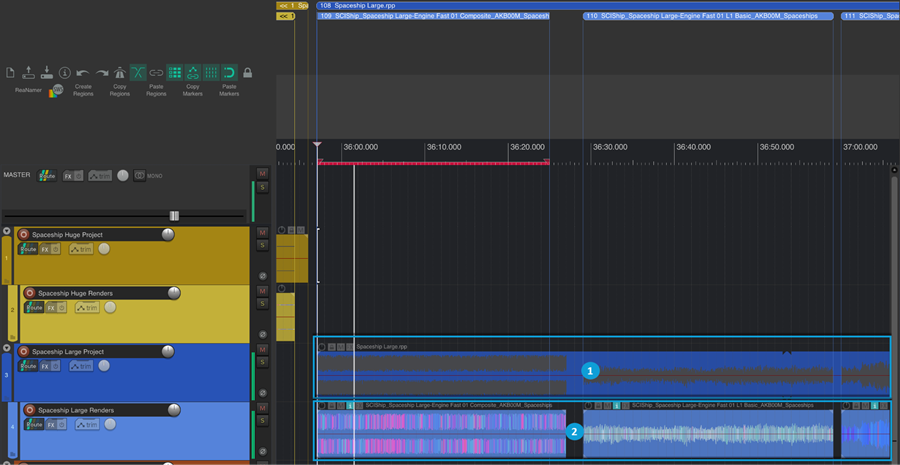Click the Master track volume slider handle
Image resolution: width=900 pixels, height=465 pixels.
[x=174, y=215]
